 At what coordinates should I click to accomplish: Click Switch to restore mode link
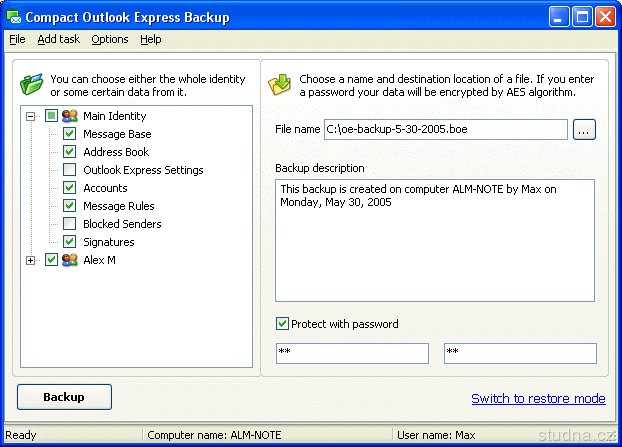coord(538,398)
